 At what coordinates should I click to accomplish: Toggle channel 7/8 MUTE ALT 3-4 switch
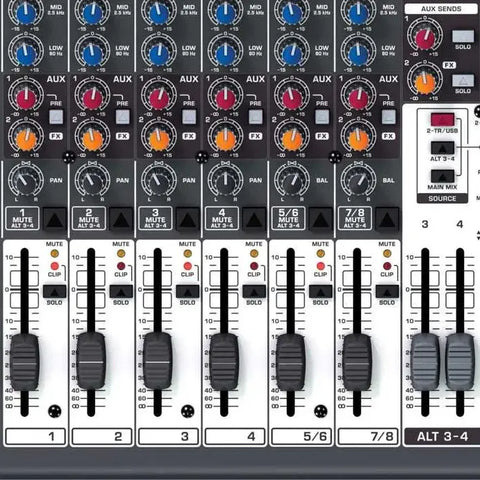tap(387, 219)
